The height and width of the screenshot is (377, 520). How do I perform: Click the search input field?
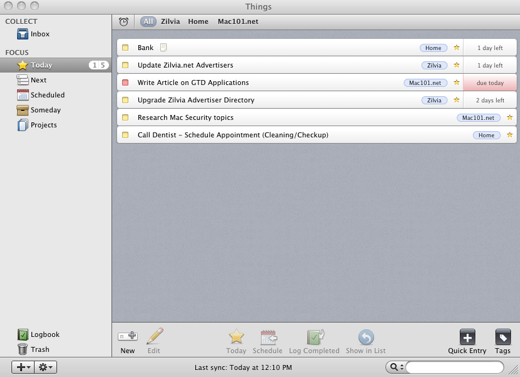click(x=455, y=367)
